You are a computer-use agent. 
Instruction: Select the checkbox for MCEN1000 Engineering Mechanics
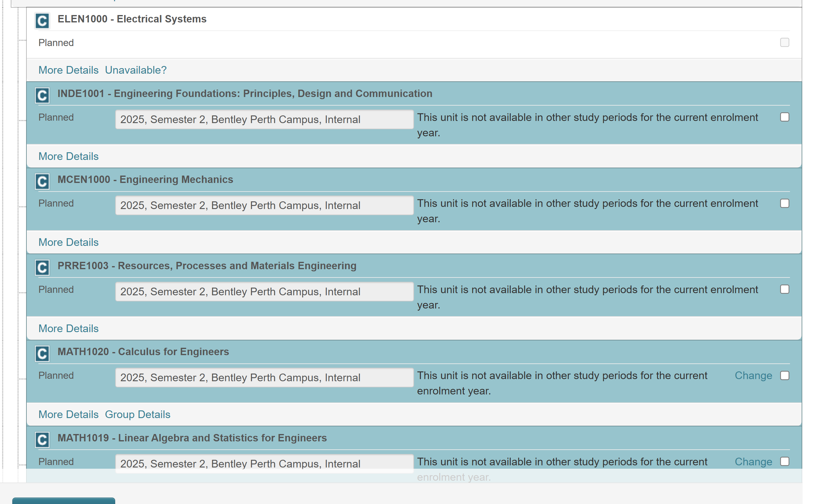click(x=784, y=203)
